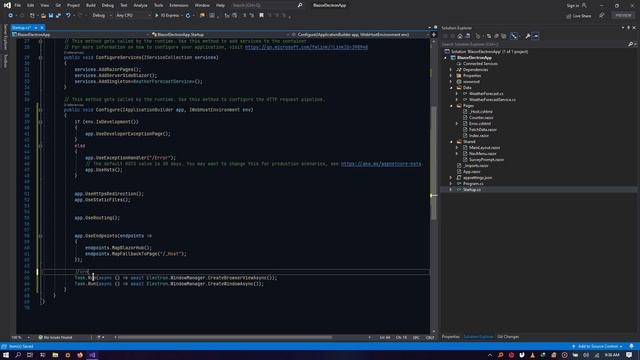The width and height of the screenshot is (640, 360).
Task: Collapse the BlazorElectronApp project node
Action: click(446, 58)
